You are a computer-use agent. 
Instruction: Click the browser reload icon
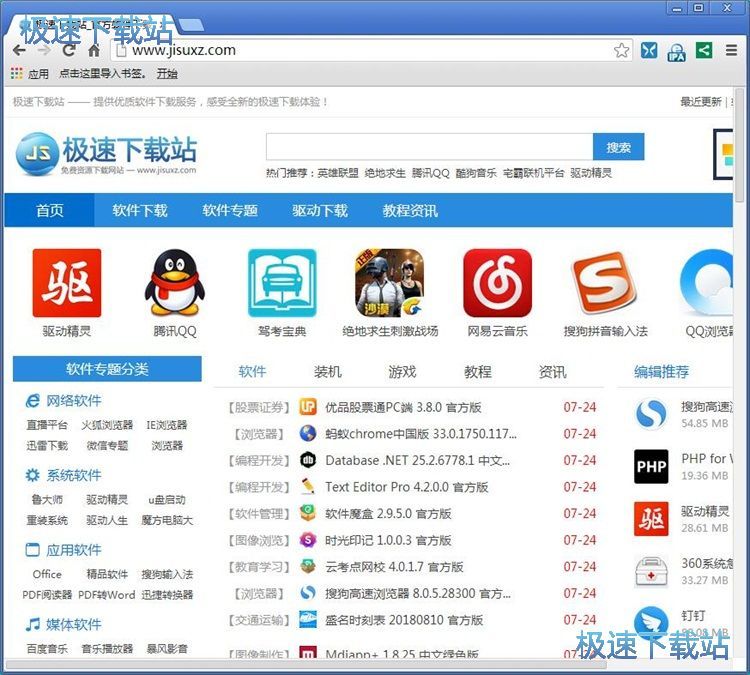click(x=69, y=50)
